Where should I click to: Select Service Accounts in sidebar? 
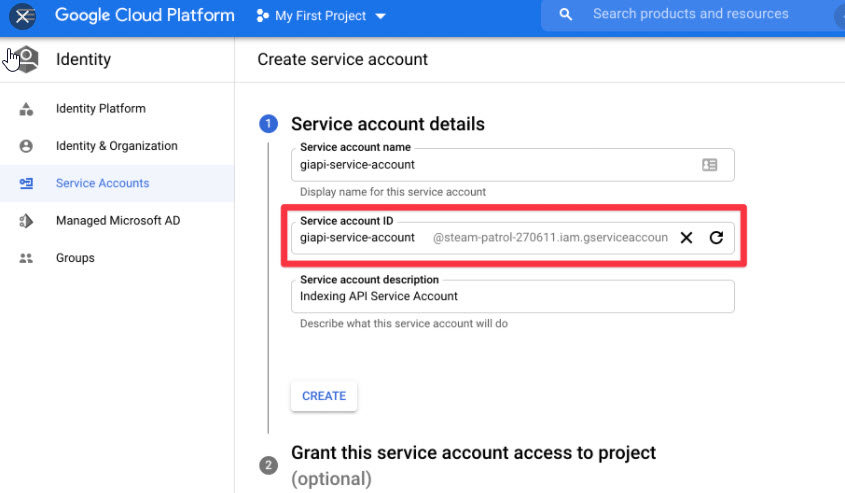(x=102, y=184)
